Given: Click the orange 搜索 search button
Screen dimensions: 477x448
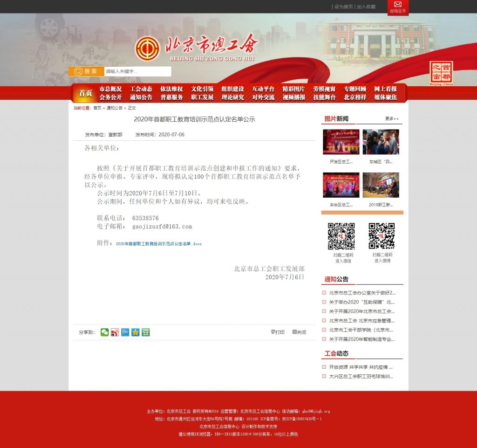Looking at the screenshot, I should tap(86, 71).
